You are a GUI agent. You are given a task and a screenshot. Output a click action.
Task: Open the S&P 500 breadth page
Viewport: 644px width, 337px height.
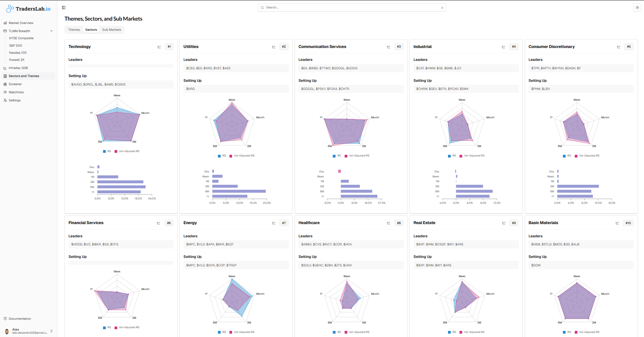click(16, 46)
